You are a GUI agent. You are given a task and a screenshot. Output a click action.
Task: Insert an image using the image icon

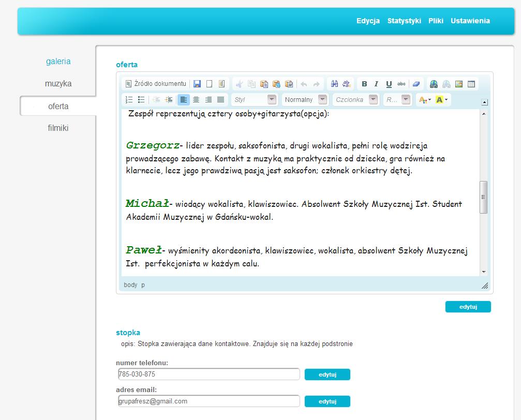tap(458, 84)
